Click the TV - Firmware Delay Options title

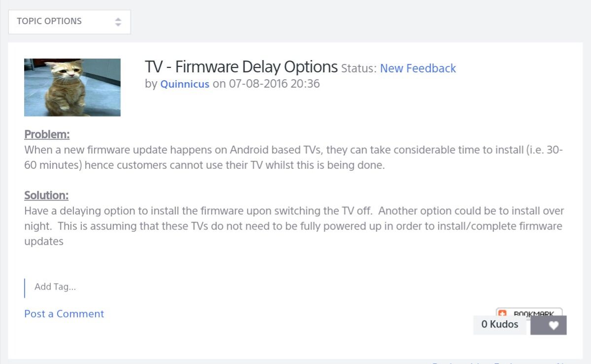[x=241, y=67]
